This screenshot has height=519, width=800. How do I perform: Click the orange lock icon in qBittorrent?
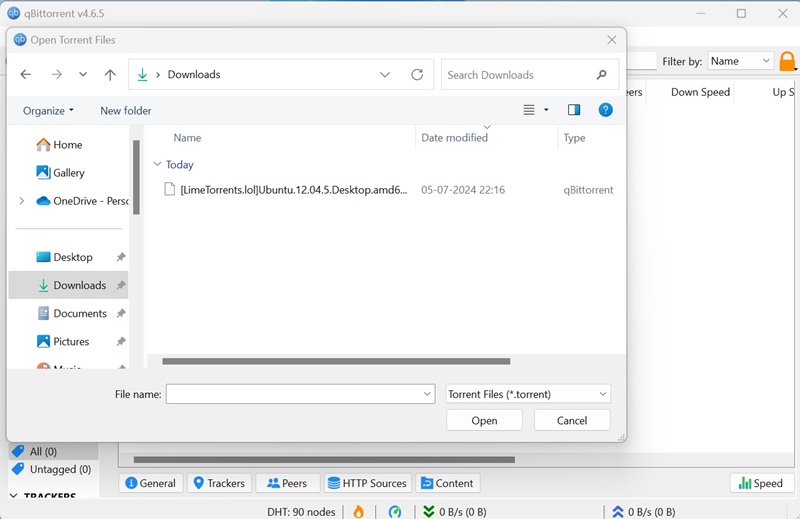click(x=787, y=61)
